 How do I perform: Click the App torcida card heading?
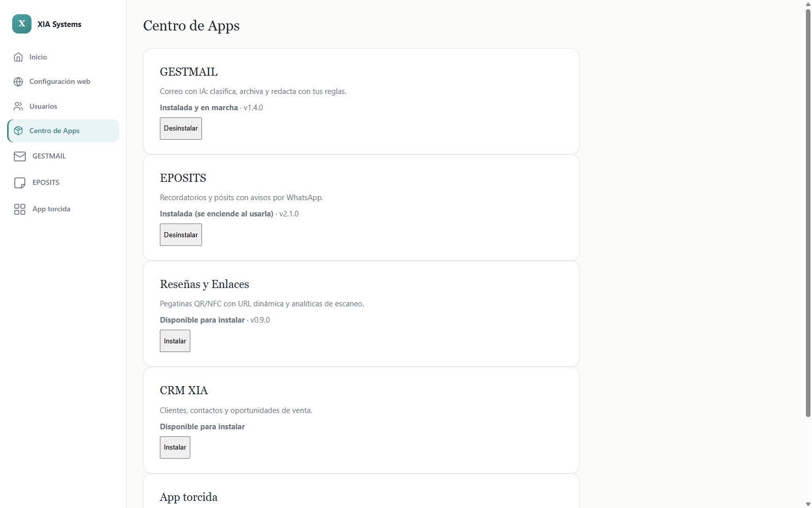point(189,497)
